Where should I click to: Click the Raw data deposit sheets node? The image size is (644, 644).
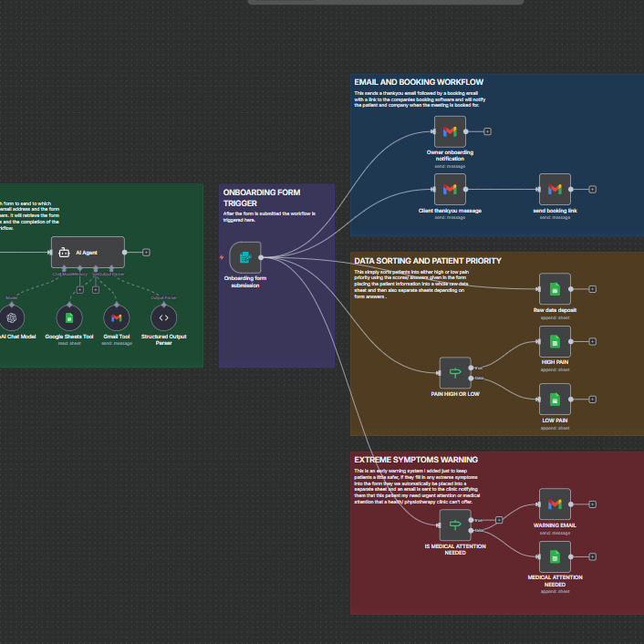(x=555, y=289)
